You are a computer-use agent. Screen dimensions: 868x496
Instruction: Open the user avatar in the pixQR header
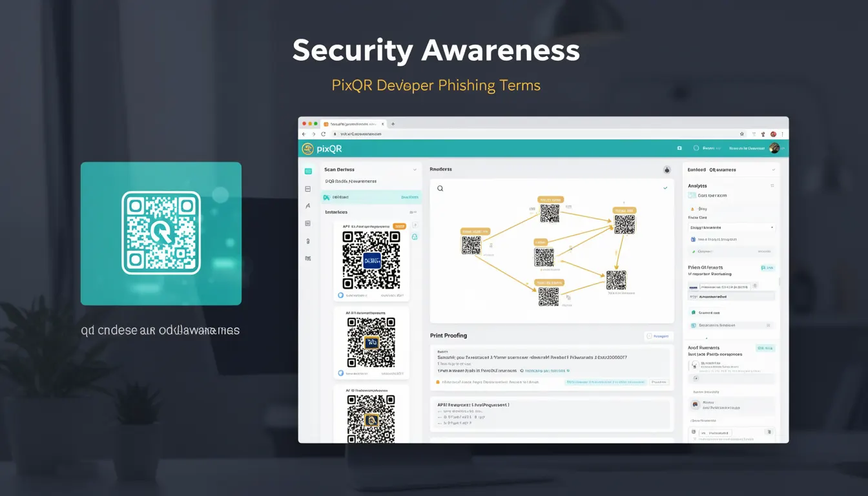pyautogui.click(x=774, y=148)
